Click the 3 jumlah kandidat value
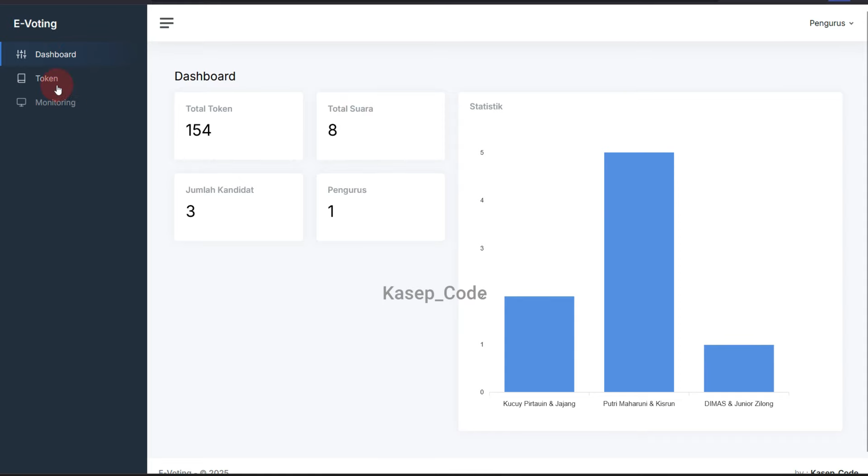This screenshot has height=476, width=868. (190, 211)
